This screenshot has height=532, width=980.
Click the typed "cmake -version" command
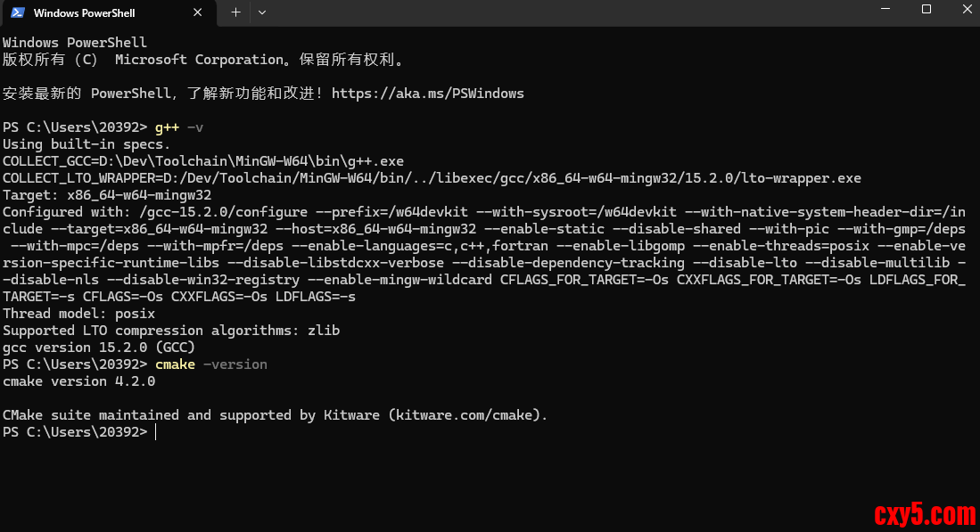click(211, 364)
